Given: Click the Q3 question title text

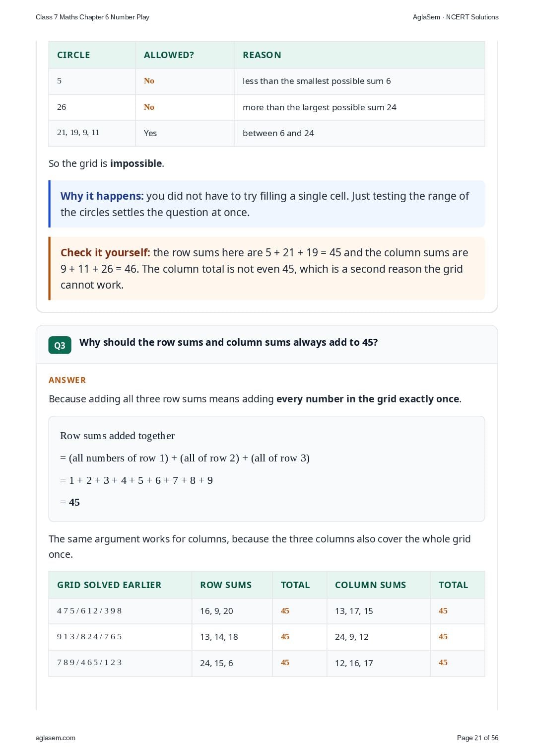Looking at the screenshot, I should (229, 342).
